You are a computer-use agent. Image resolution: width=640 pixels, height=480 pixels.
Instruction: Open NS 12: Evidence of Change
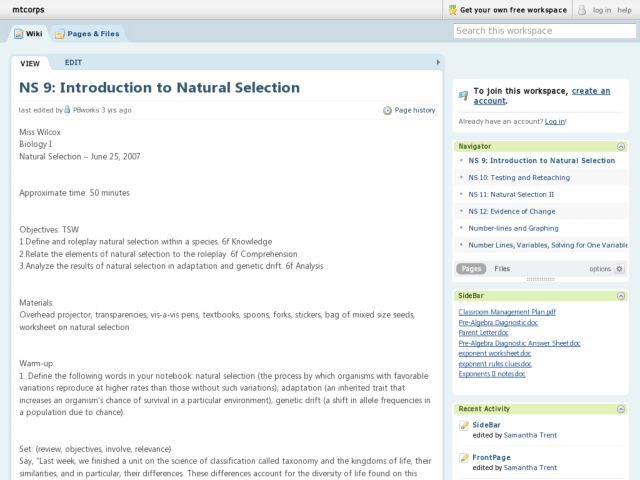pyautogui.click(x=511, y=211)
